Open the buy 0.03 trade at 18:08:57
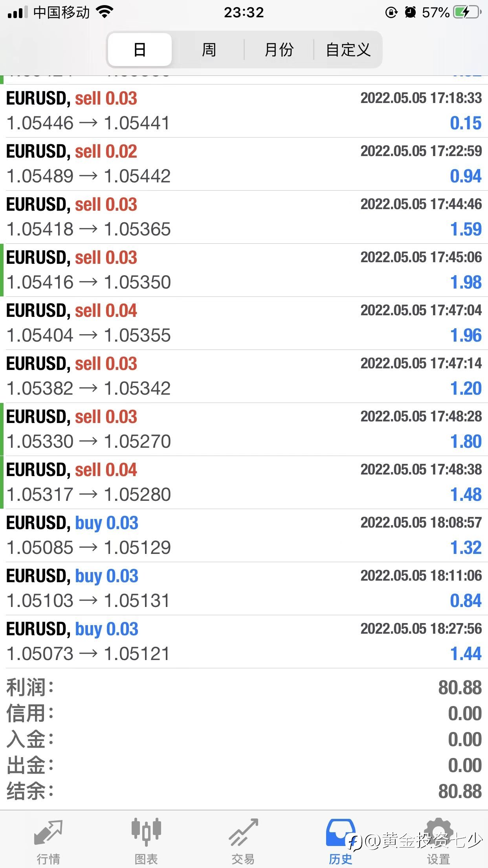This screenshot has height=868, width=488. click(244, 535)
